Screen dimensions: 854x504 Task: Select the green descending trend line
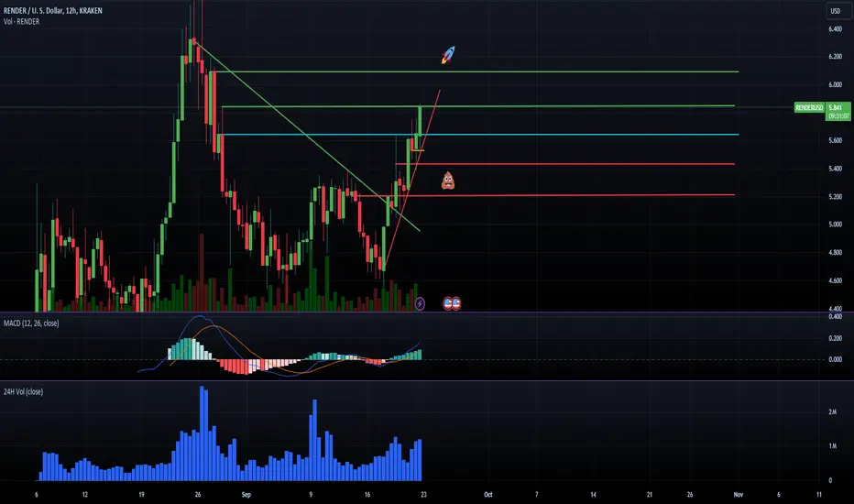tap(308, 137)
